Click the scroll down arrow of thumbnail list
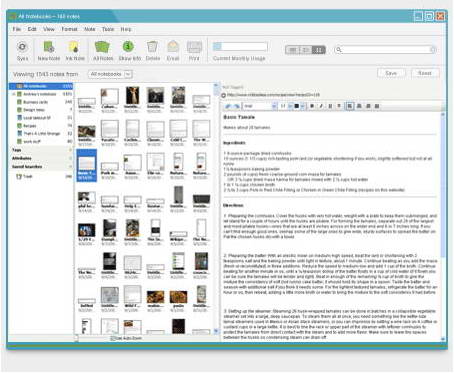Image resolution: width=454 pixels, height=374 pixels. pos(216,331)
